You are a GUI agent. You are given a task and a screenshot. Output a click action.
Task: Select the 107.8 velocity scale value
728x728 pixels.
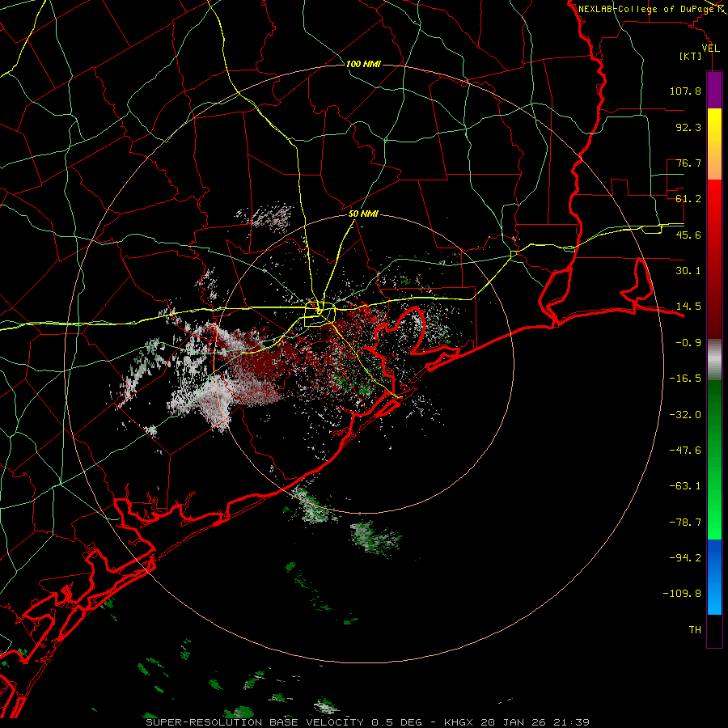point(685,91)
